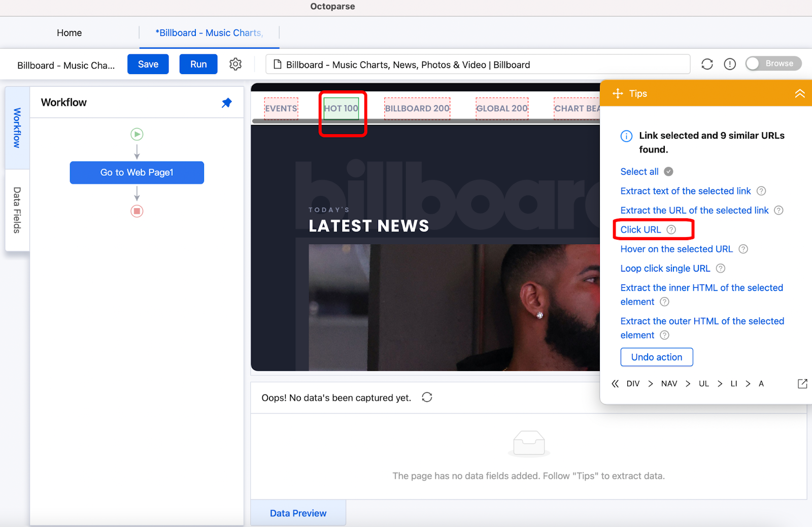The image size is (812, 527).
Task: Open external pop-out icon in Tips panel
Action: pos(802,384)
